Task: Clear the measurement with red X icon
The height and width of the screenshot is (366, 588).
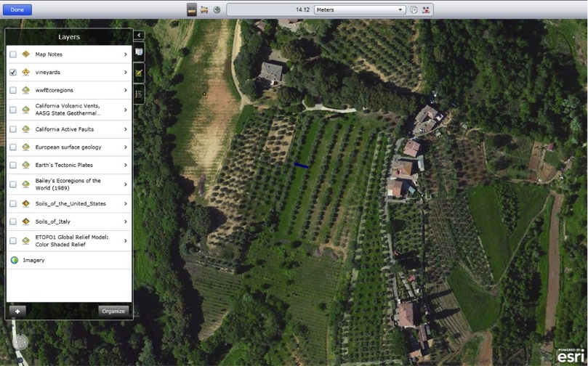Action: pyautogui.click(x=426, y=9)
